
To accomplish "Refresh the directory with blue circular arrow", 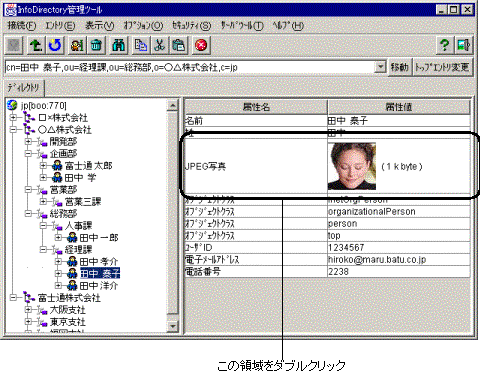I will tap(55, 45).
